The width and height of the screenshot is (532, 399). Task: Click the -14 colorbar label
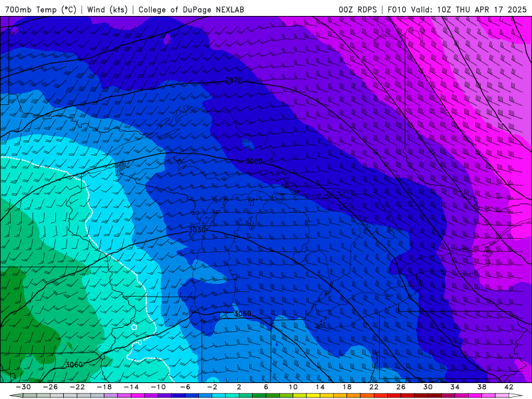[x=131, y=387]
